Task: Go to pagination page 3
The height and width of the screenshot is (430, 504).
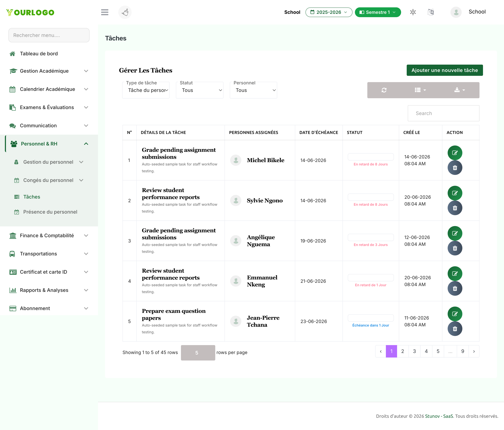Action: point(414,351)
